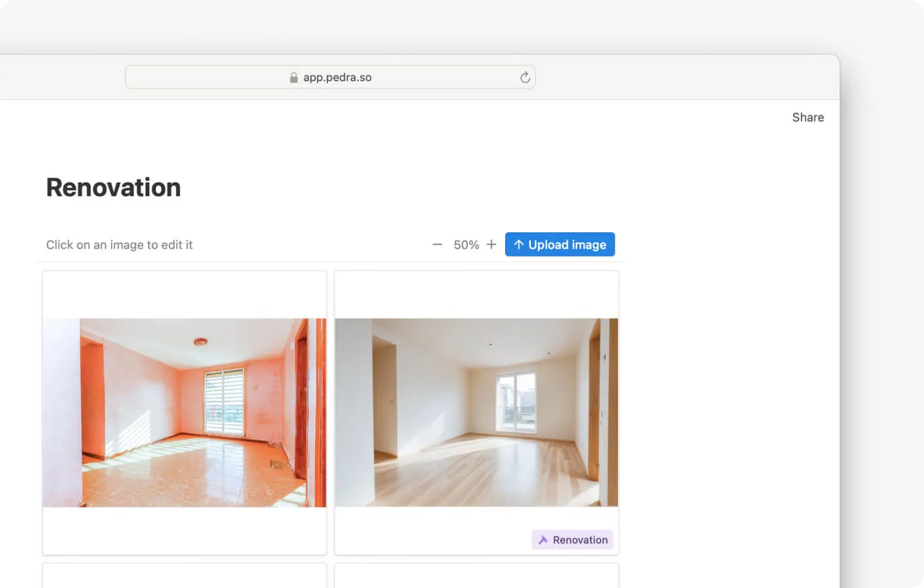This screenshot has width=924, height=588.
Task: Open the Share link
Action: [808, 117]
